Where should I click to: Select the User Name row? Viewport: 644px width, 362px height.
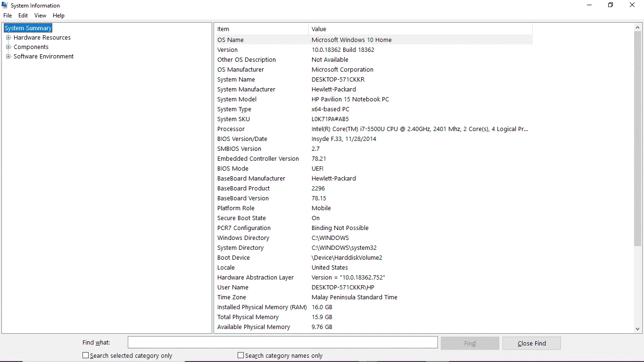[374, 288]
